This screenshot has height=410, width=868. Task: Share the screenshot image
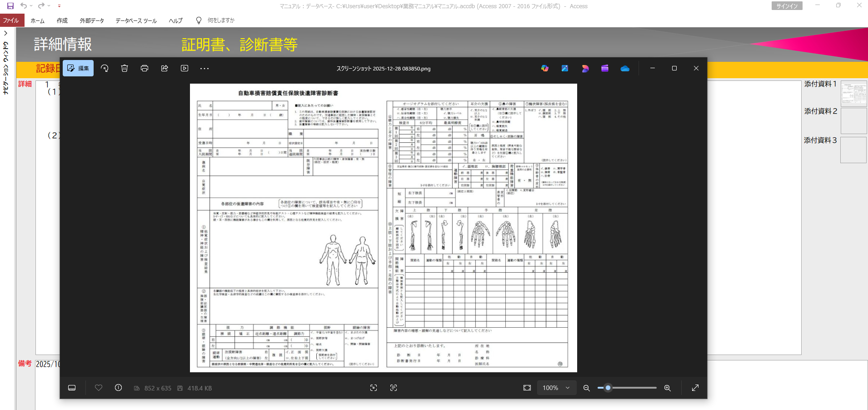click(x=165, y=68)
